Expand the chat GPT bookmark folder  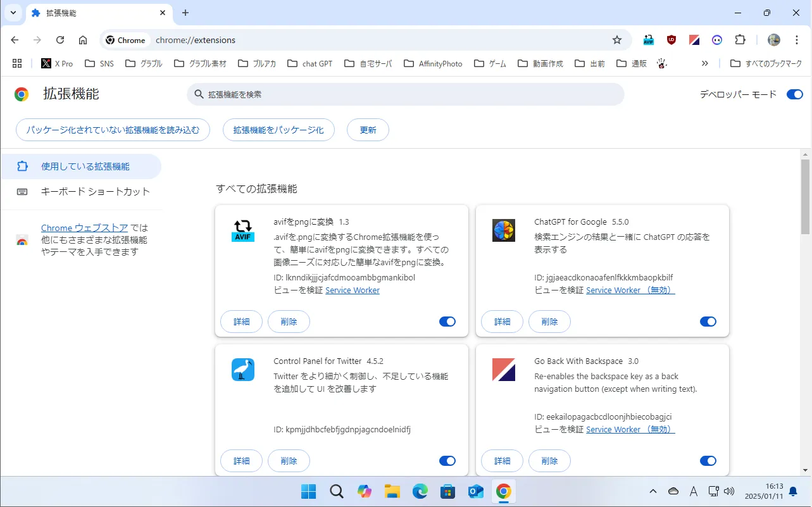[x=310, y=63]
